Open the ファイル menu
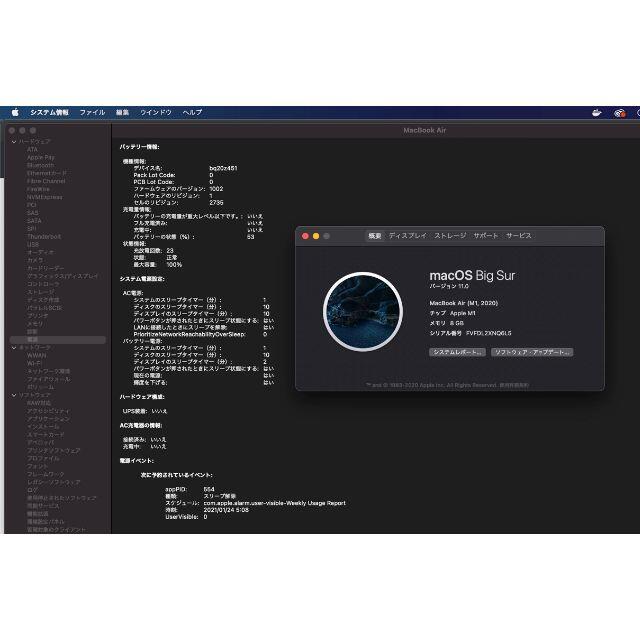This screenshot has height=640, width=640. pos(92,112)
